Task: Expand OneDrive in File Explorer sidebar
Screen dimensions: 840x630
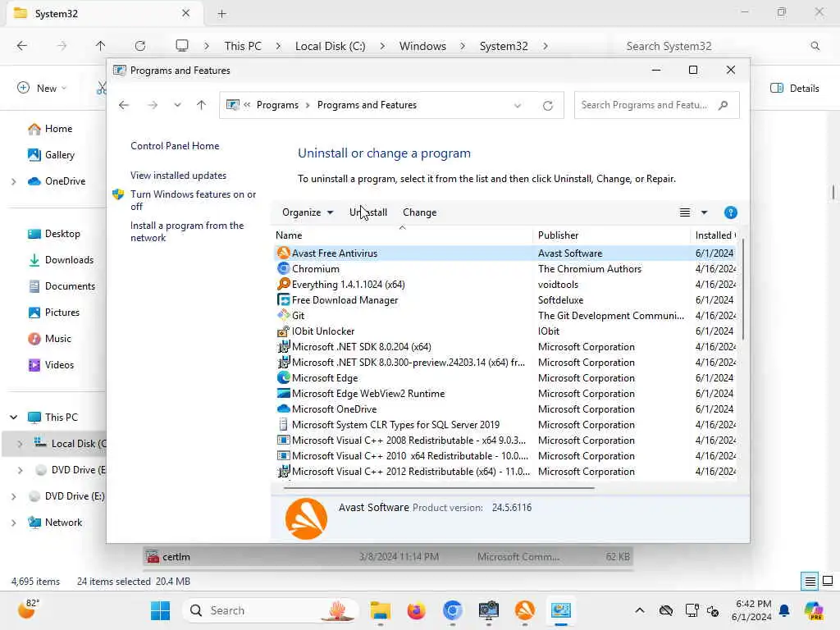Action: point(14,181)
